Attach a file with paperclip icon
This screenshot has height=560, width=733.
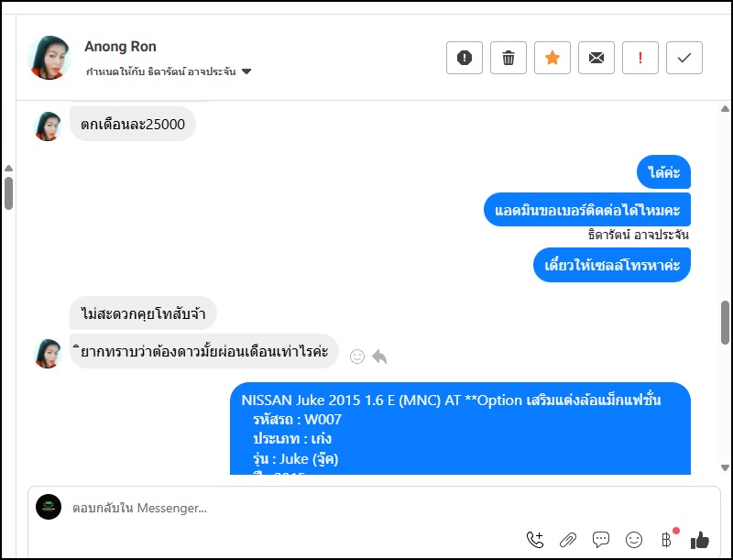click(x=568, y=540)
